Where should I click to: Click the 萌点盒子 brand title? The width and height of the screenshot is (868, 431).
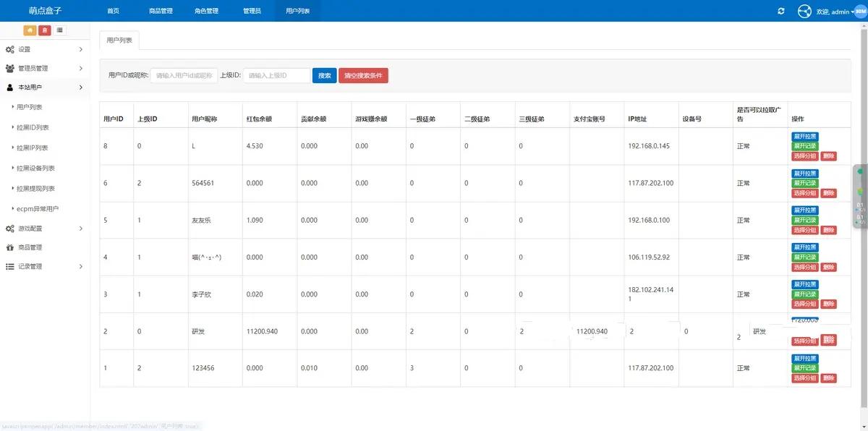(x=45, y=11)
